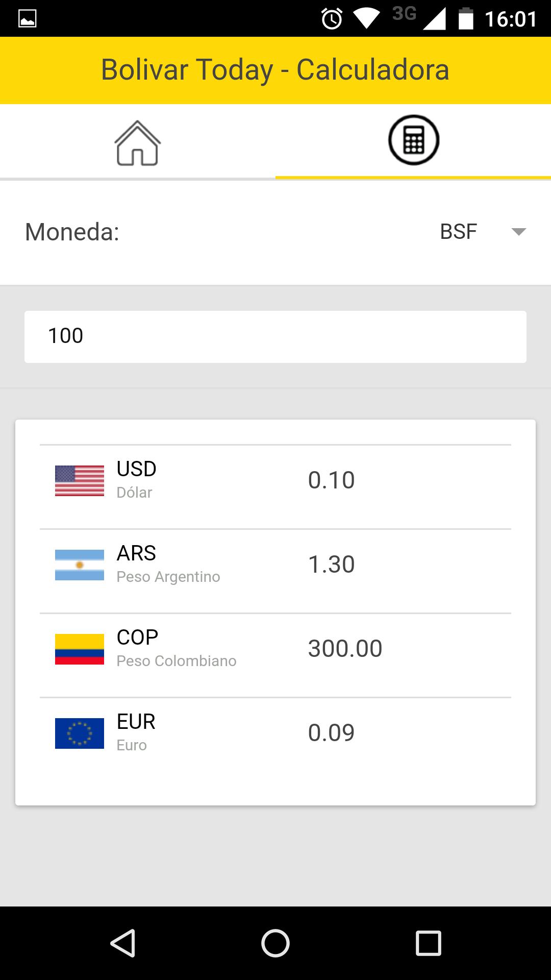Screen dimensions: 551x980
Task: Open the BSF currency selector
Action: click(483, 232)
